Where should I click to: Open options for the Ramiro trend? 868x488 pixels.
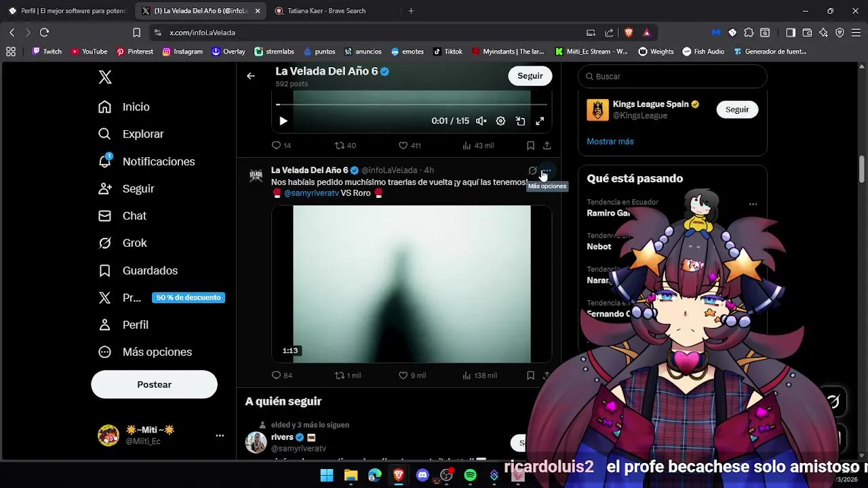tap(753, 204)
